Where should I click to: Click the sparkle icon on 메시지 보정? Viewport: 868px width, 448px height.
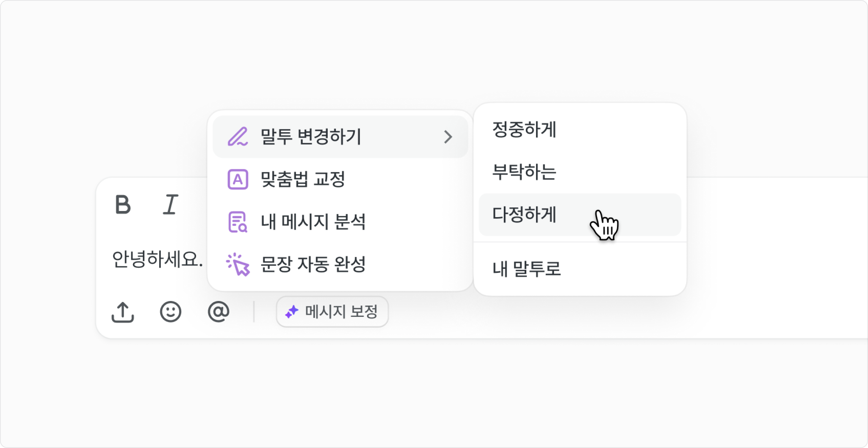tap(293, 311)
